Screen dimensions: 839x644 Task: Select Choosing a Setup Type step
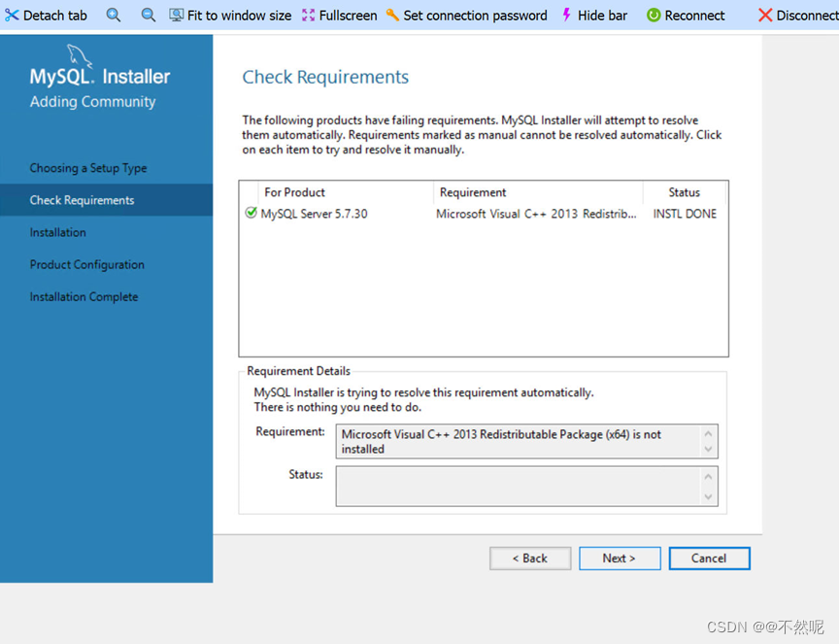[x=88, y=168]
